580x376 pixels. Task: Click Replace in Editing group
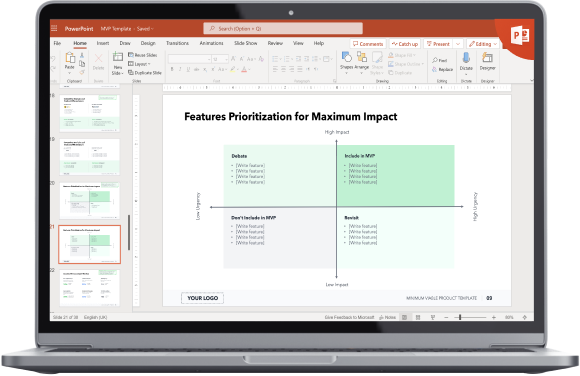pyautogui.click(x=442, y=70)
